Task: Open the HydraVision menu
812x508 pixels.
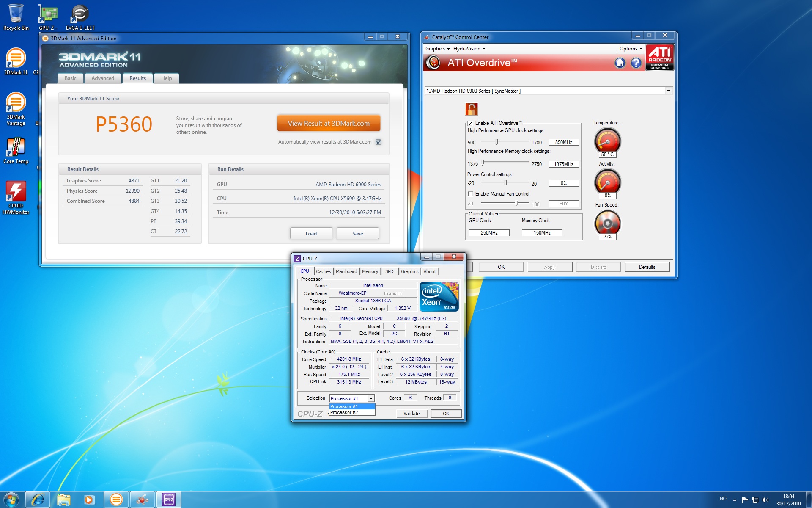Action: point(469,49)
